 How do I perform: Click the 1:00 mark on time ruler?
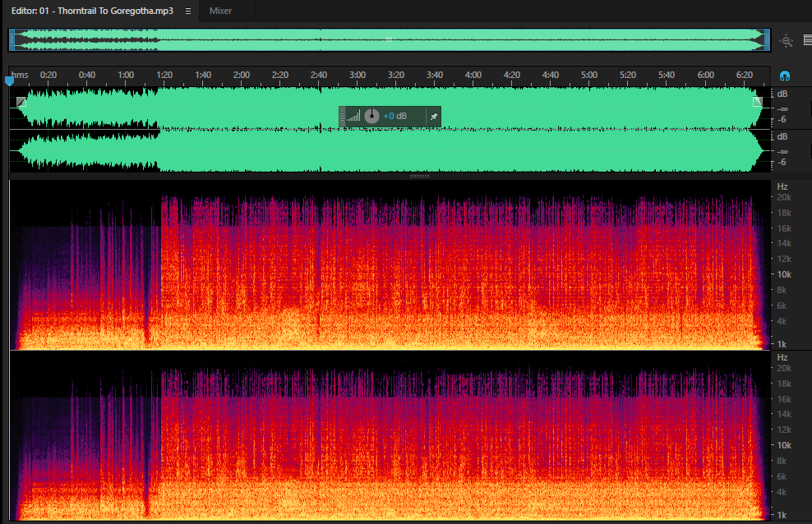pyautogui.click(x=126, y=75)
